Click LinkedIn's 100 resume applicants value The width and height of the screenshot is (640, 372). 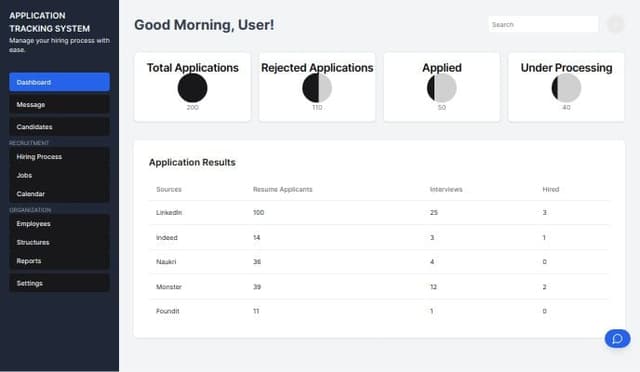pos(258,213)
